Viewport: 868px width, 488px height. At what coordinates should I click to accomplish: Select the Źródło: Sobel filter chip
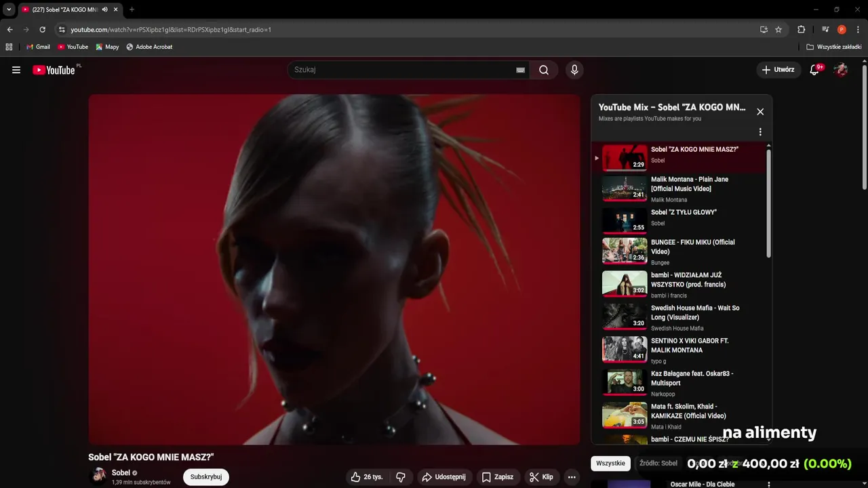pos(659,464)
